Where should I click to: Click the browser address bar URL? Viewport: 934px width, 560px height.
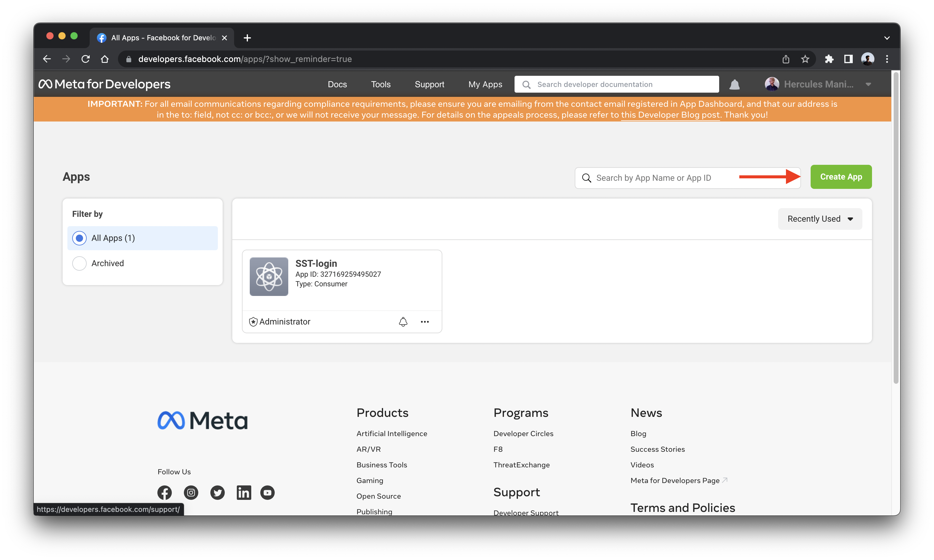pyautogui.click(x=245, y=59)
